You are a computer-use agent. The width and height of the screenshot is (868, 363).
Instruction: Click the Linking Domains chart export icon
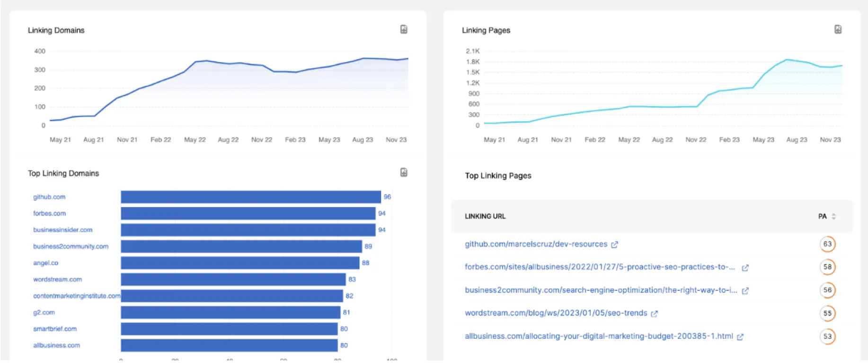pos(403,29)
